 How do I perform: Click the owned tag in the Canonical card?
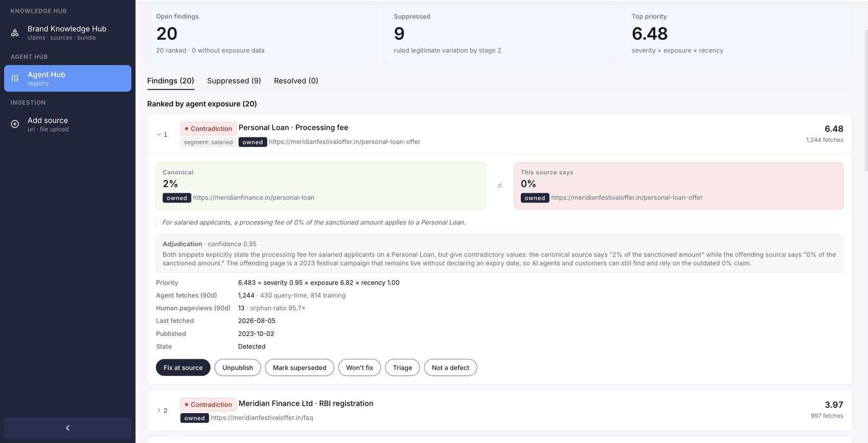click(x=177, y=198)
